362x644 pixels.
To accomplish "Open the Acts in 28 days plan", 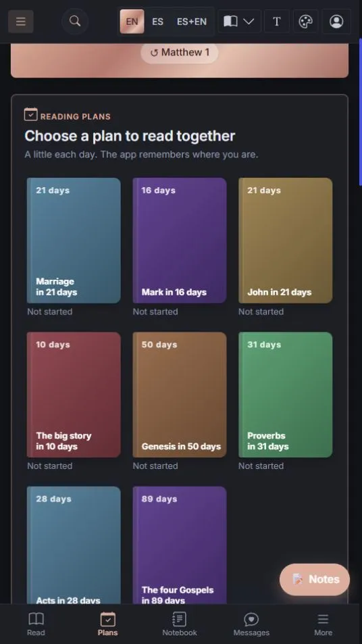I will click(x=74, y=545).
